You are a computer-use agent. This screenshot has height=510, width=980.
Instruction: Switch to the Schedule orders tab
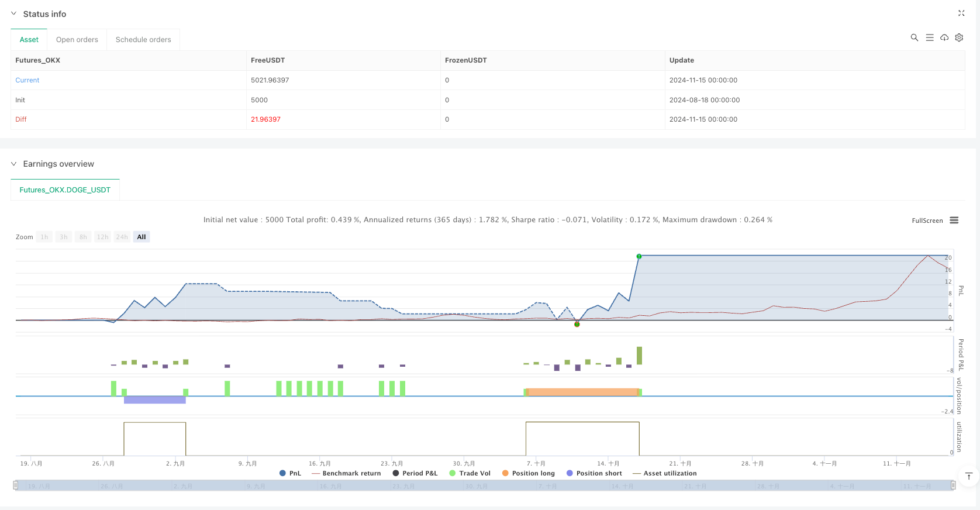pos(143,40)
